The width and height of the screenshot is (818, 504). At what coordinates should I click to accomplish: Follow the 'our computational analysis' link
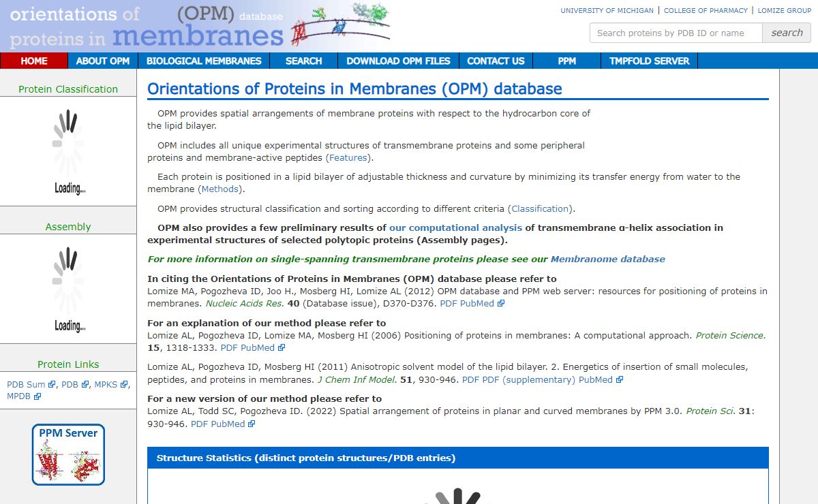click(455, 227)
